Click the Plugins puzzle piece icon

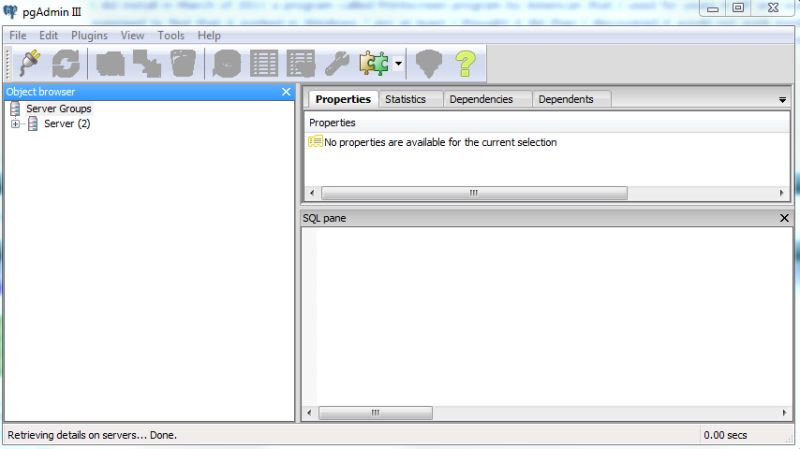tap(374, 64)
